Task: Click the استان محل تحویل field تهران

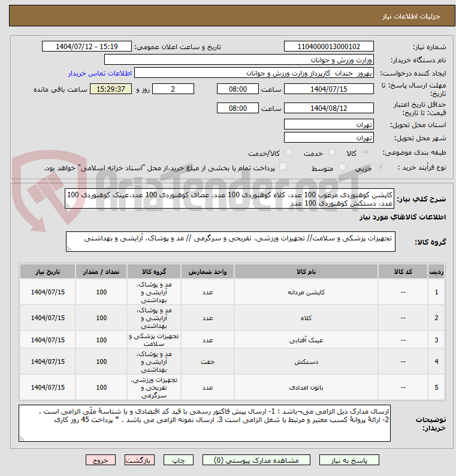Action: [328, 125]
